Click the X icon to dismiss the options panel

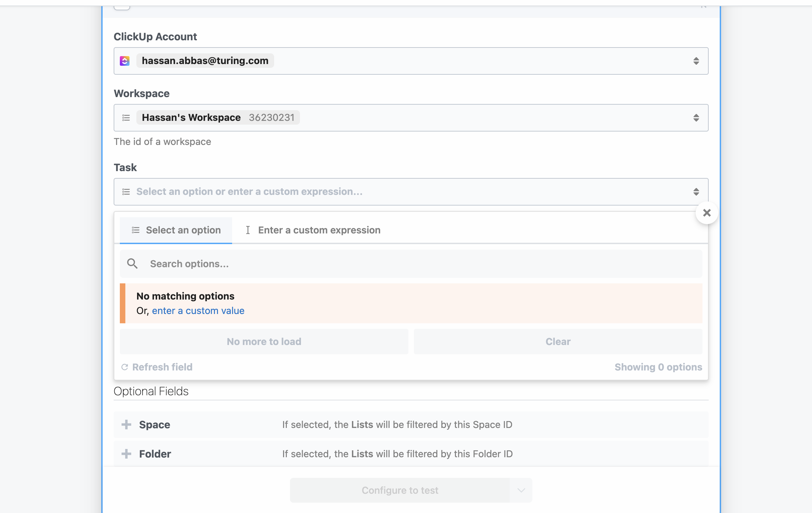coord(707,213)
